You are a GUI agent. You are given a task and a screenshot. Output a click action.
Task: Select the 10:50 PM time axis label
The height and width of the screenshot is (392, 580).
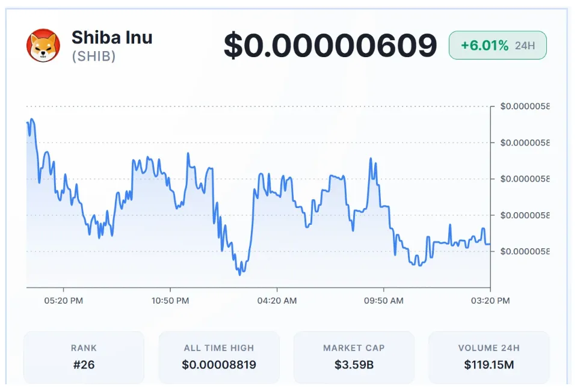click(x=171, y=301)
